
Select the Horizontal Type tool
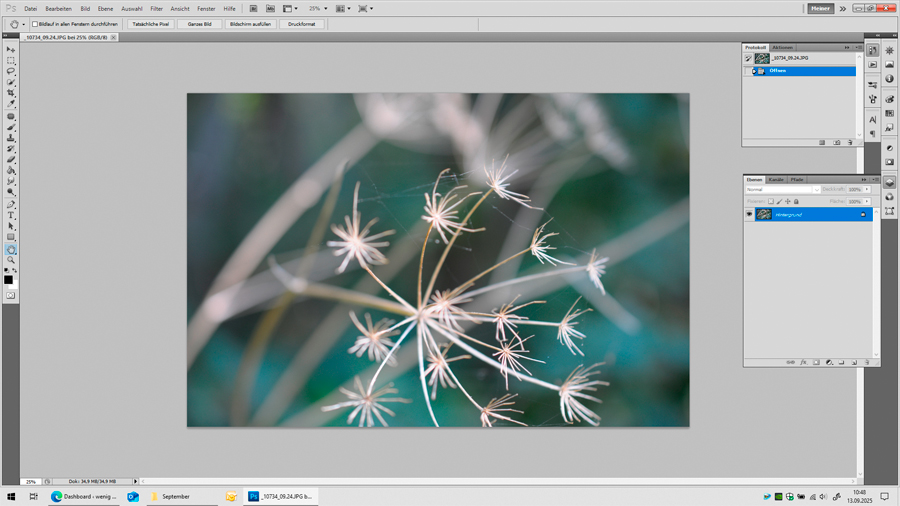tap(11, 215)
